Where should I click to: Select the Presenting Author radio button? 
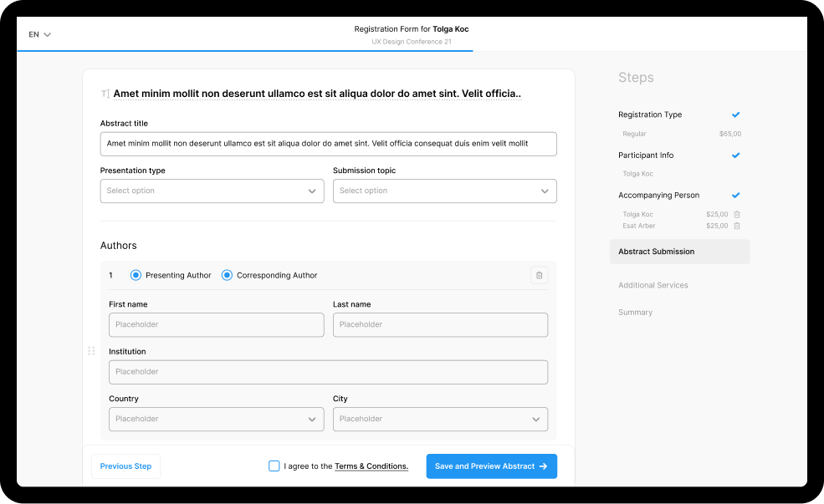135,274
